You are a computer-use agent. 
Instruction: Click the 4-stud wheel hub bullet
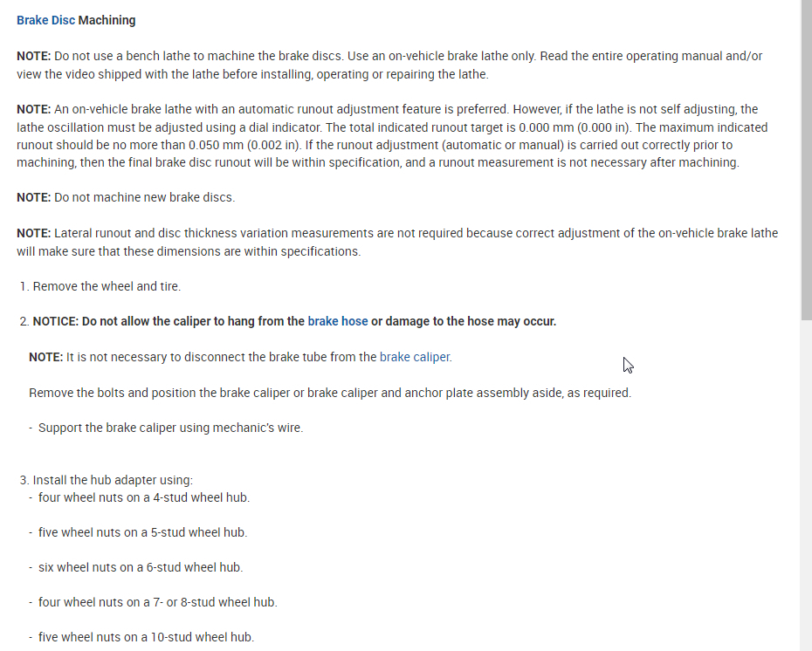click(x=143, y=497)
